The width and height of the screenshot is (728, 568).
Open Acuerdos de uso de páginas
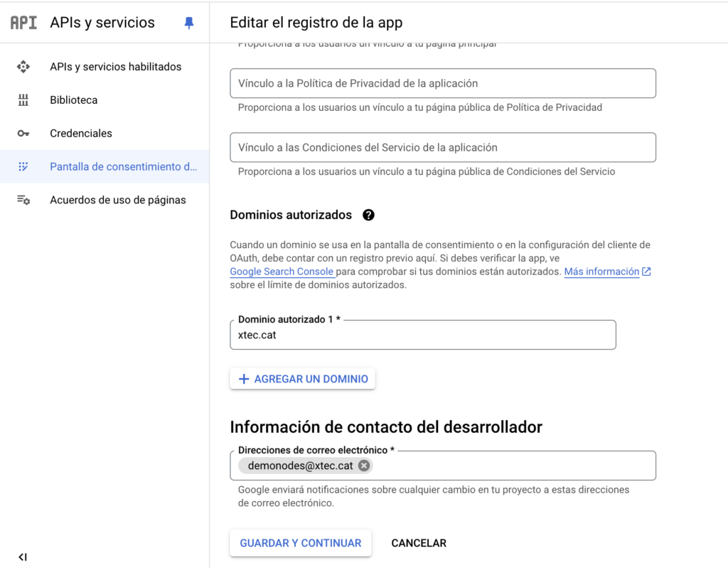(118, 200)
